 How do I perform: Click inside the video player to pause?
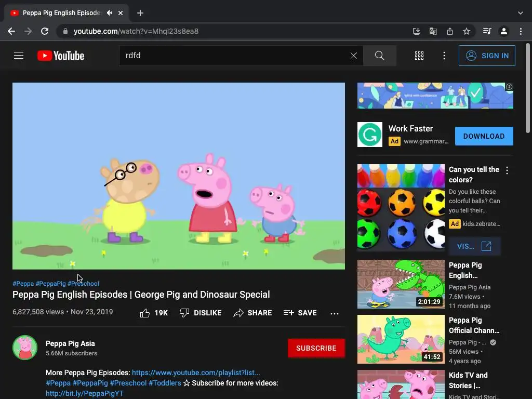pos(179,176)
